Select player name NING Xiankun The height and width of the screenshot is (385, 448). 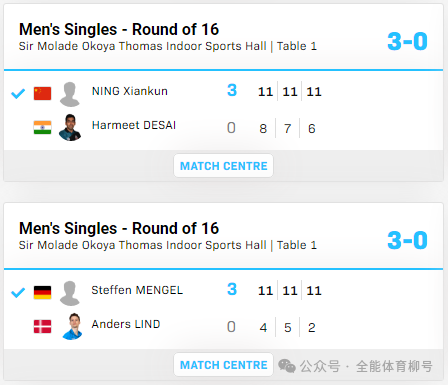click(130, 91)
